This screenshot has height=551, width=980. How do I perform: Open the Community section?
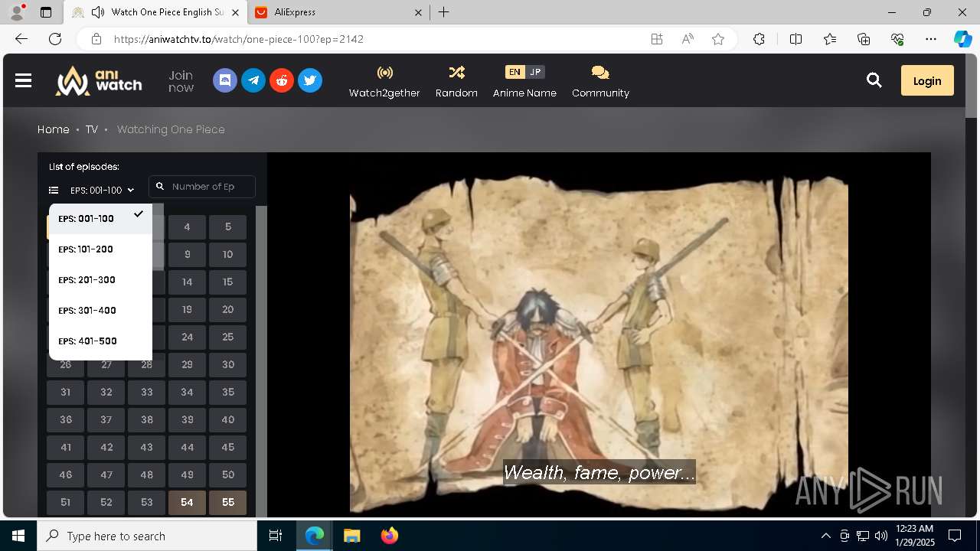600,81
